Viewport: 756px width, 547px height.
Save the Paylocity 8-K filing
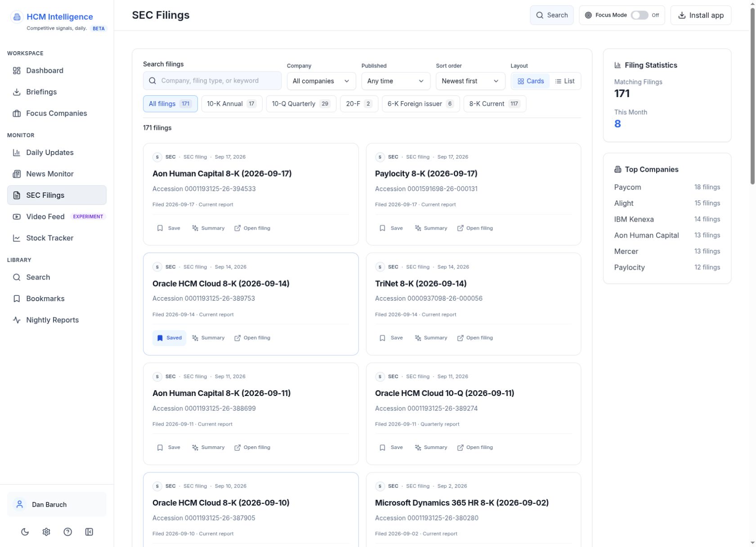pos(391,228)
